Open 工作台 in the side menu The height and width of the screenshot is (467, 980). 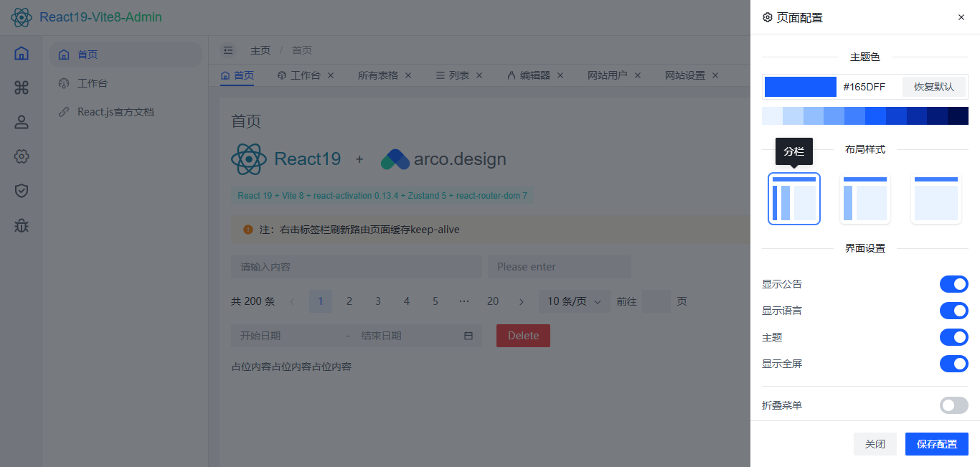coord(126,83)
